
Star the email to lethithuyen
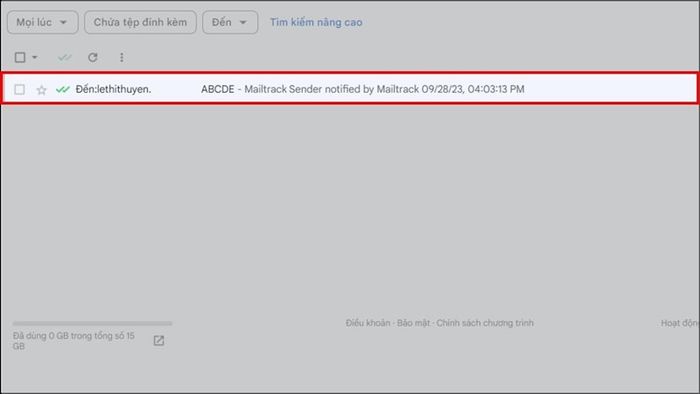coord(42,90)
